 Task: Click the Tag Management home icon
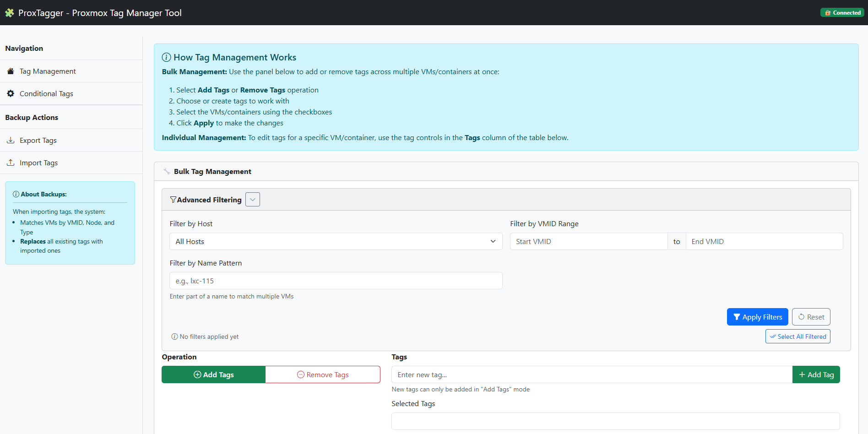pyautogui.click(x=11, y=71)
